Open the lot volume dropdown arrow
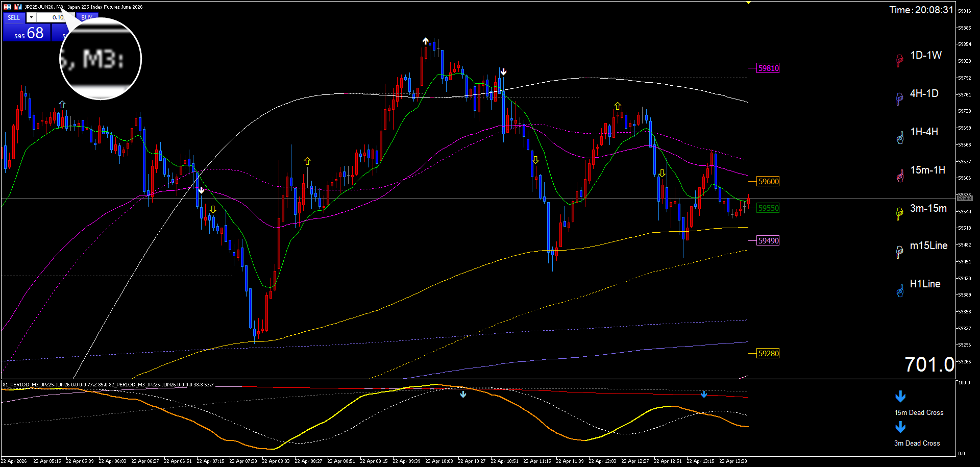The height and width of the screenshot is (467, 980). (31, 17)
